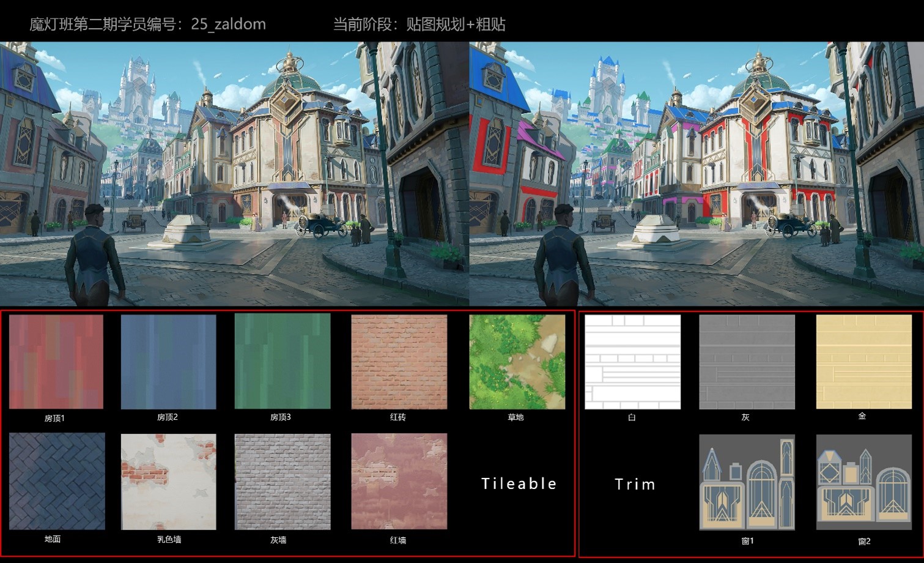This screenshot has height=563, width=924.
Task: Select the 草地 grass texture tile
Action: coord(517,362)
